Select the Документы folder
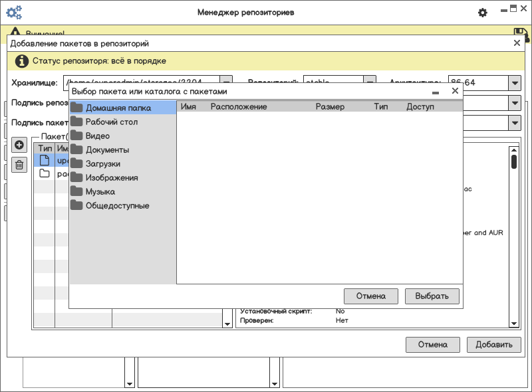This screenshot has width=532, height=392. tap(107, 149)
